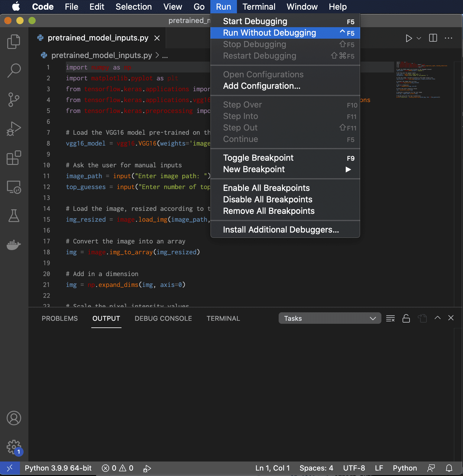Click Spaces: 4 indentation setting

click(x=316, y=468)
